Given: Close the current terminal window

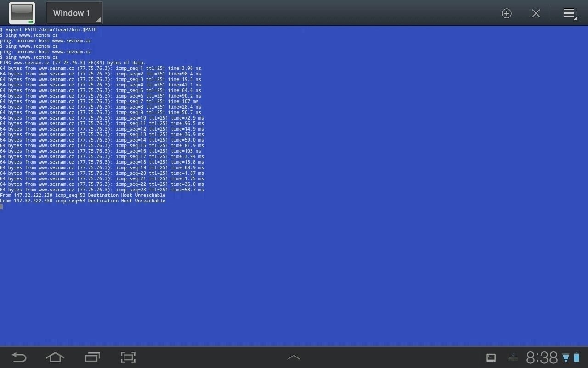Looking at the screenshot, I should pos(536,13).
